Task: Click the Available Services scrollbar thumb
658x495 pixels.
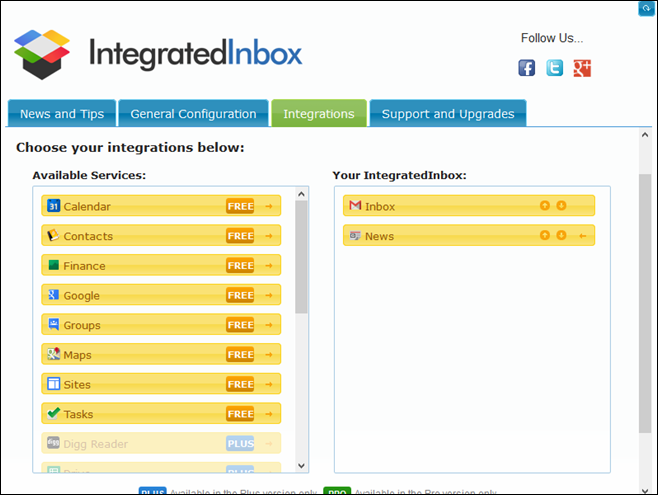Action: [x=301, y=257]
